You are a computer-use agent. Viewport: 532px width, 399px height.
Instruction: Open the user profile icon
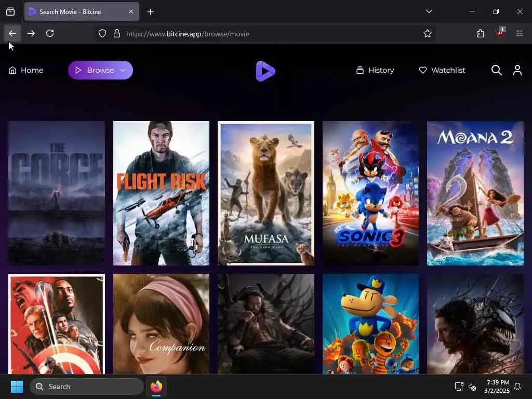point(517,70)
